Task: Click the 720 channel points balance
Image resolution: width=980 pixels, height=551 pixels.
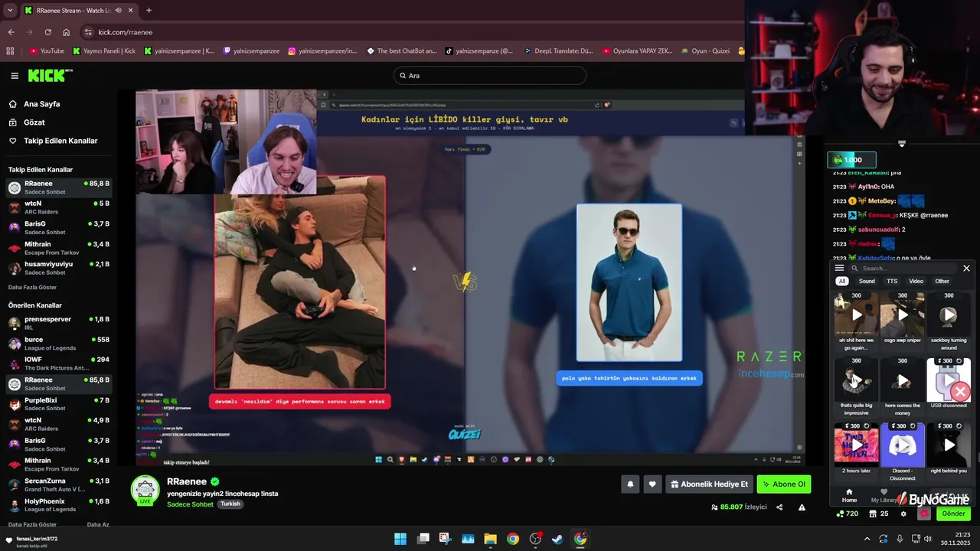Action: [x=848, y=514]
